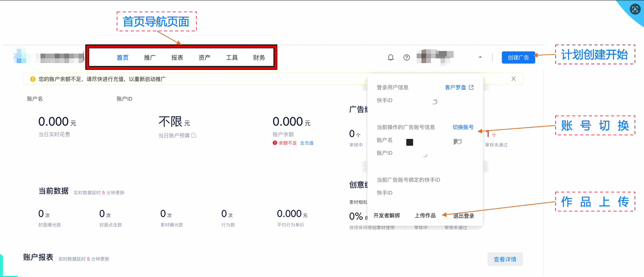Image resolution: width=644 pixels, height=277 pixels.
Task: Click the 创建广告 button
Action: [x=518, y=58]
